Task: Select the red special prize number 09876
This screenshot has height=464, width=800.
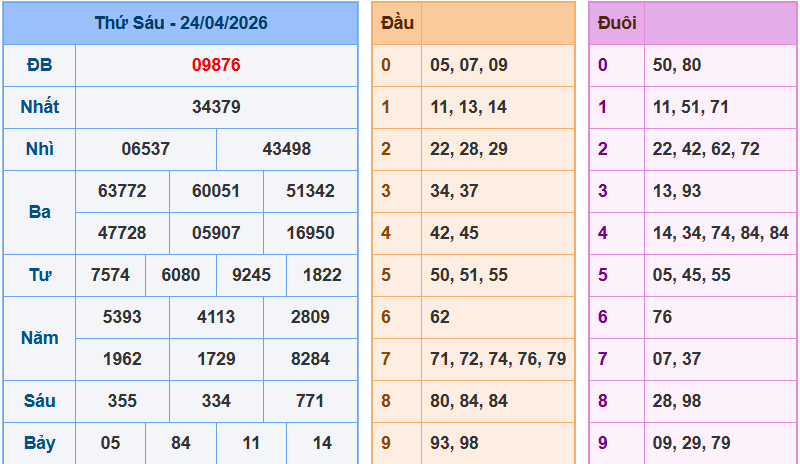Action: coord(216,65)
